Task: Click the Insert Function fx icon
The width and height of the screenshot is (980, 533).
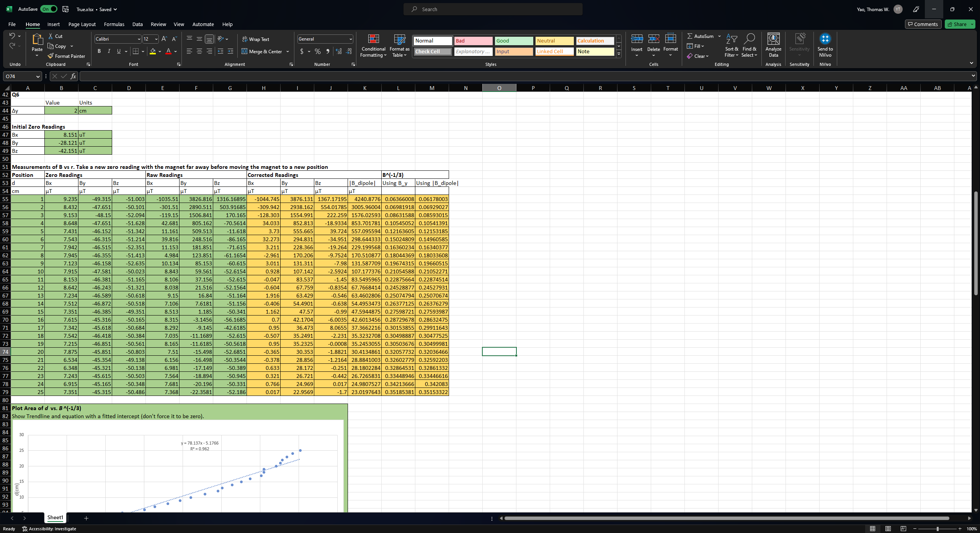Action: click(73, 76)
